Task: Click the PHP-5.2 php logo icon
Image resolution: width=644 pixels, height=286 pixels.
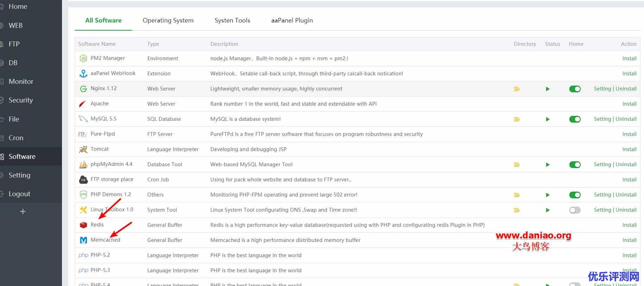Action: pyautogui.click(x=83, y=255)
